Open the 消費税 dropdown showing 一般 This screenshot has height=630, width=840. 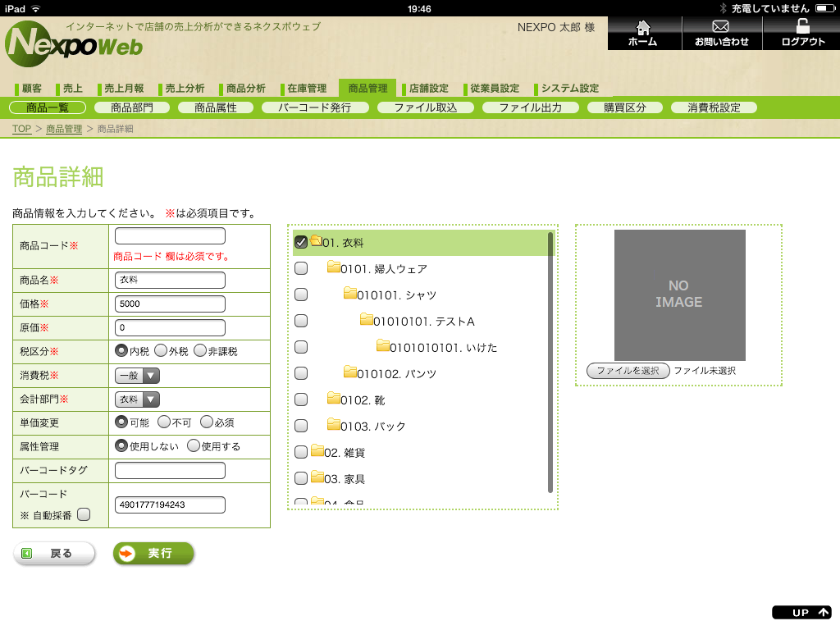coord(137,376)
